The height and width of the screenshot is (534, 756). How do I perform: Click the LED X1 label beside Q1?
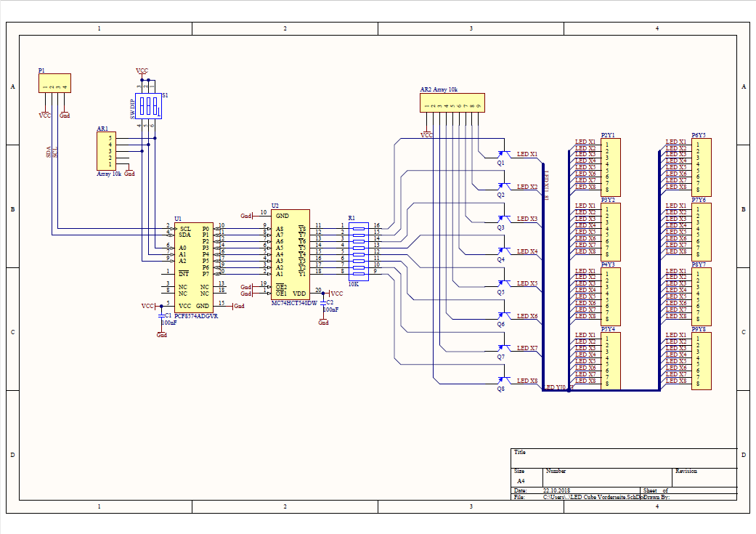527,154
